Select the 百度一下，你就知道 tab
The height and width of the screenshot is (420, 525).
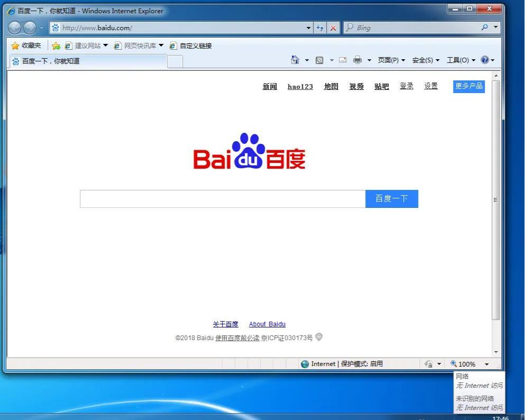point(88,61)
